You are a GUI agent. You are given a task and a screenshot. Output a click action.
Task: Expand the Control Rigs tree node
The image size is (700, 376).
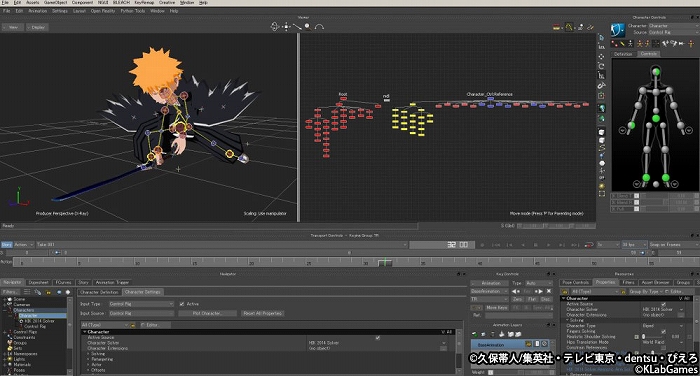[5, 332]
